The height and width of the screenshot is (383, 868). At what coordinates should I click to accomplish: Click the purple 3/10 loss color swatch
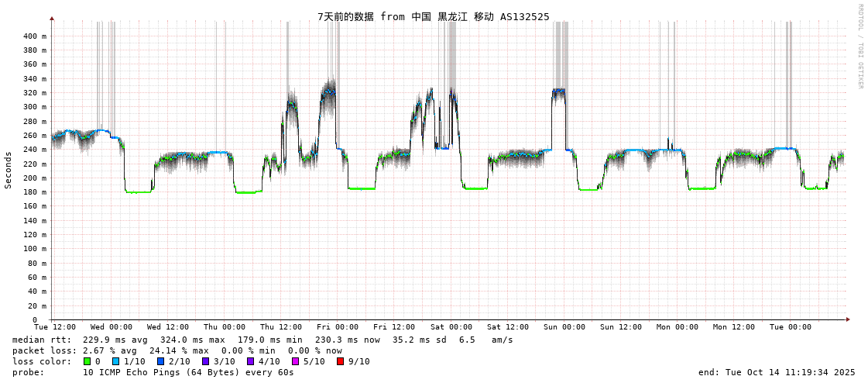[x=206, y=361]
